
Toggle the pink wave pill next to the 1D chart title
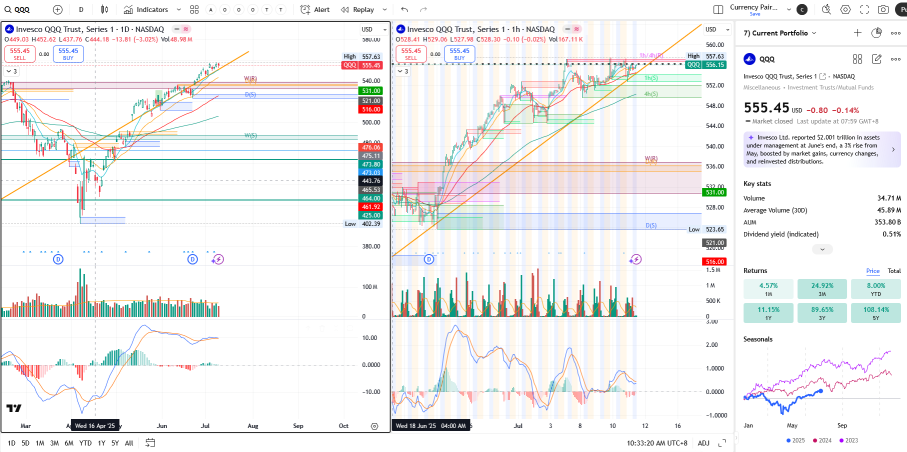[186, 29]
